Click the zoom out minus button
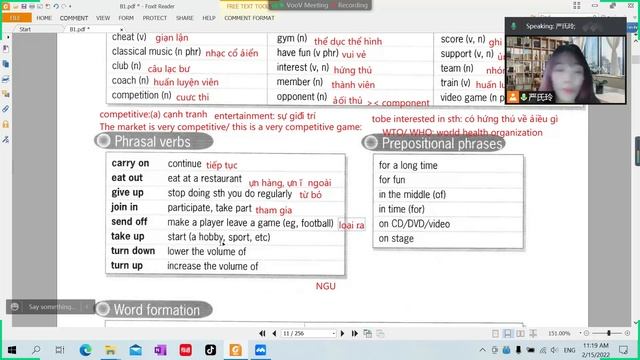 (x=587, y=333)
